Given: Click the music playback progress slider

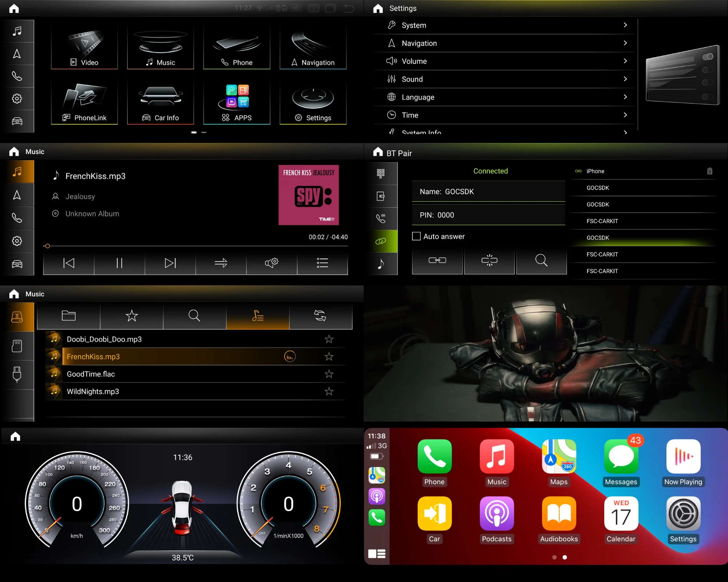Looking at the screenshot, I should point(195,246).
